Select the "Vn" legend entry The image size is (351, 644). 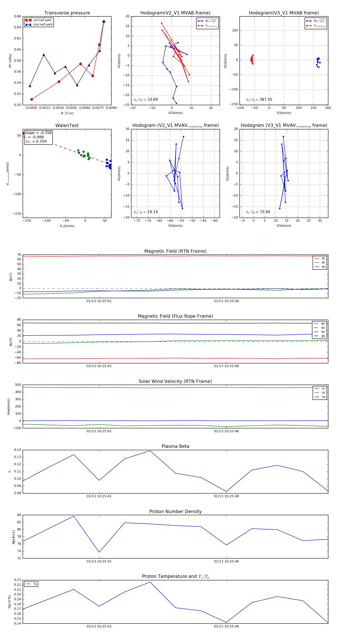[320, 397]
